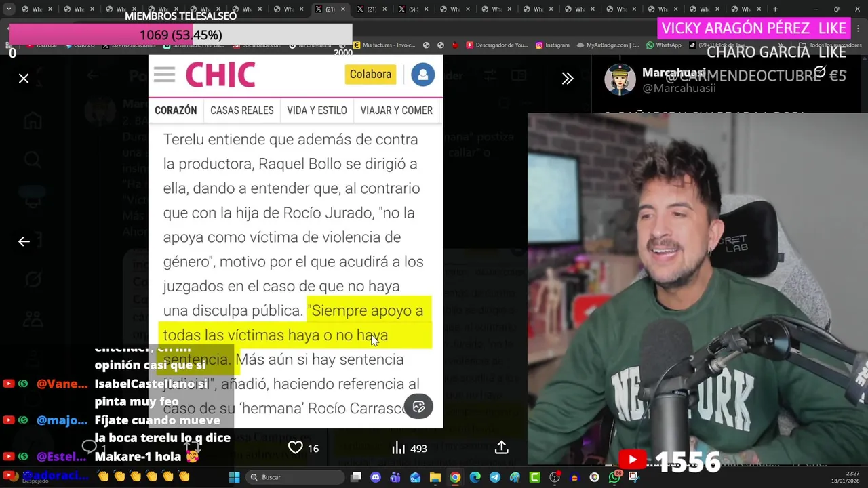Go back using the left arrow icon
Screen dimensions: 868x488
(24, 241)
